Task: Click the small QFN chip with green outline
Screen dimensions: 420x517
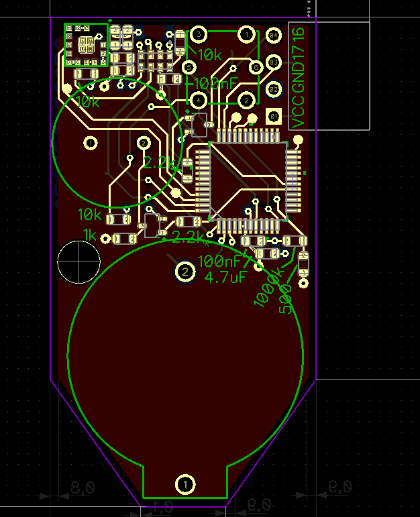Action: pos(86,45)
